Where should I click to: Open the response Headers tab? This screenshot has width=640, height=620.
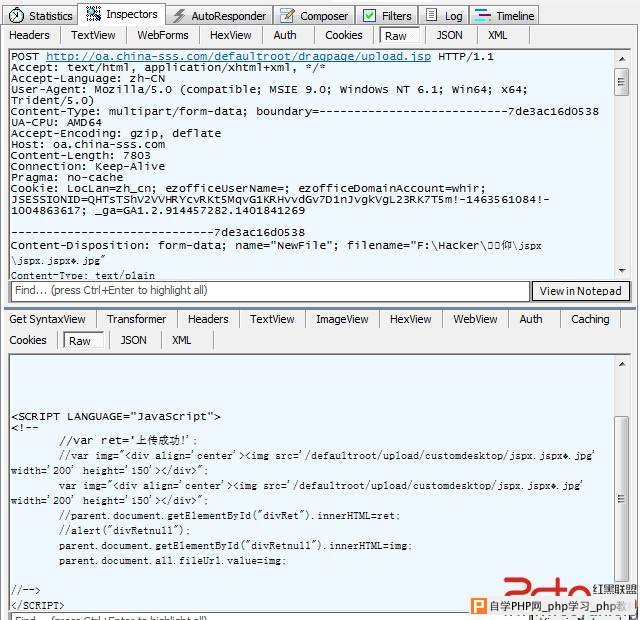pyautogui.click(x=208, y=319)
